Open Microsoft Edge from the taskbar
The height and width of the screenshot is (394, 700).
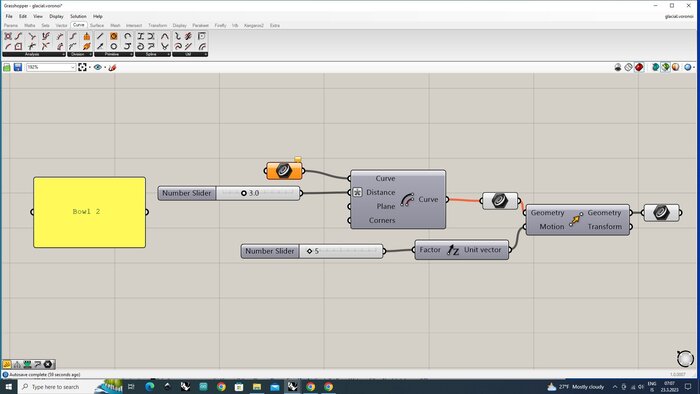pos(150,386)
